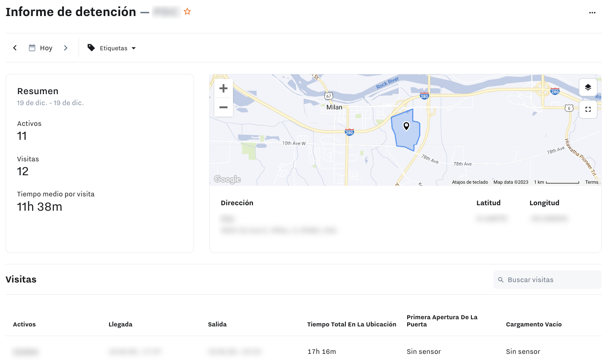This screenshot has width=608, height=364.
Task: Click the location pin marker on map
Action: pos(406,126)
